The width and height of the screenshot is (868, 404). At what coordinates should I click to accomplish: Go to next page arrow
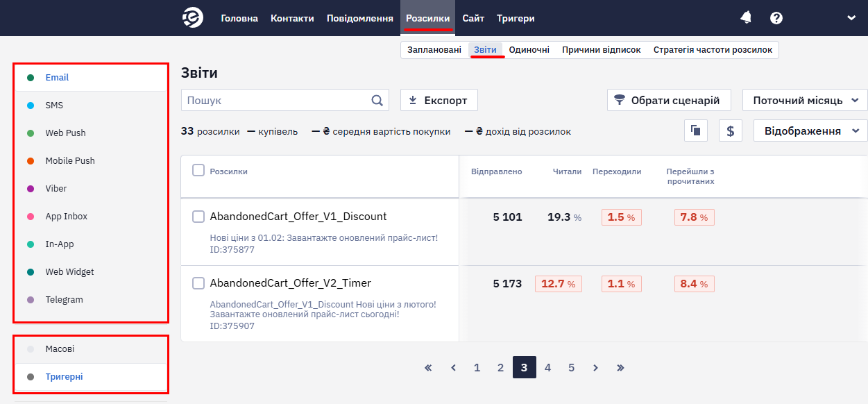click(595, 367)
